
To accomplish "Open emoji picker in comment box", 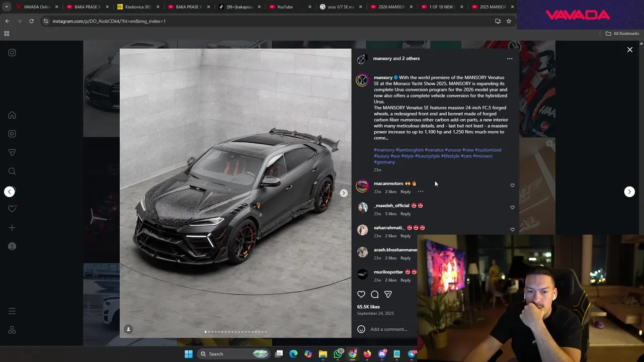I will (361, 329).
